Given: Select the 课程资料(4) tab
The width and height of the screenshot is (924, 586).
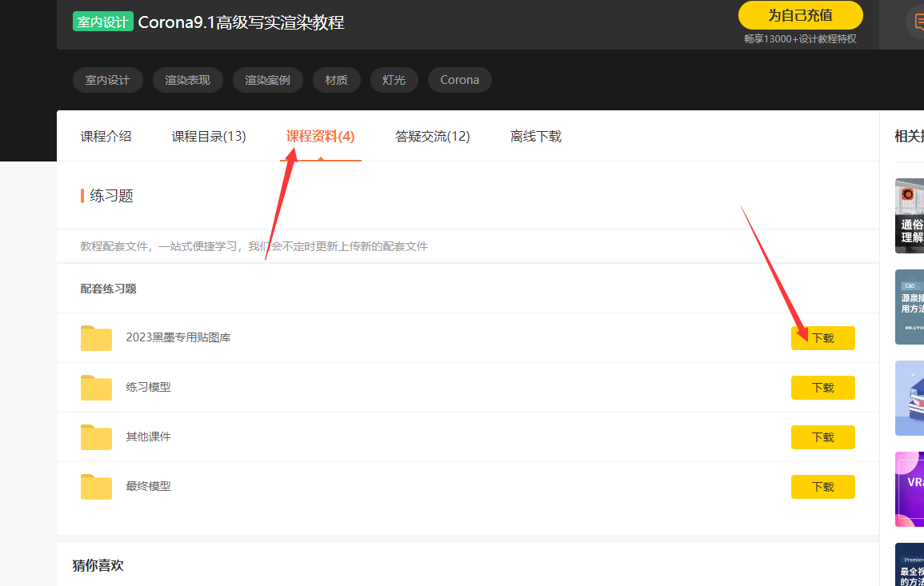Looking at the screenshot, I should pos(320,137).
